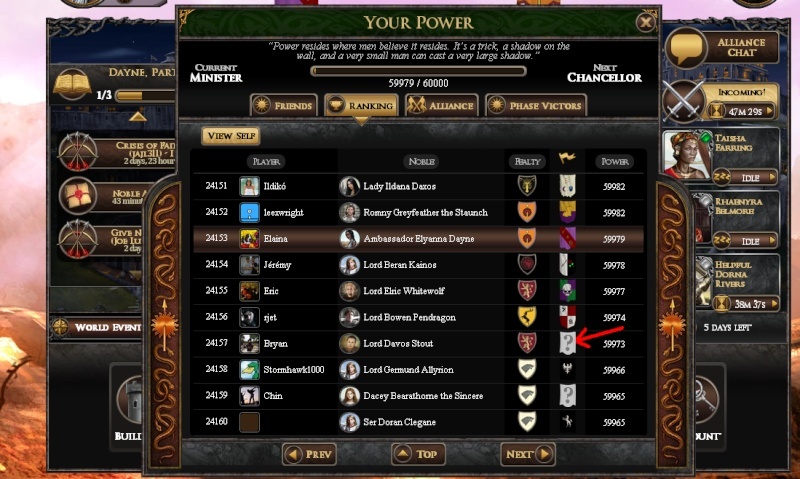Switch to the Friends tab
The width and height of the screenshot is (800, 479).
284,106
